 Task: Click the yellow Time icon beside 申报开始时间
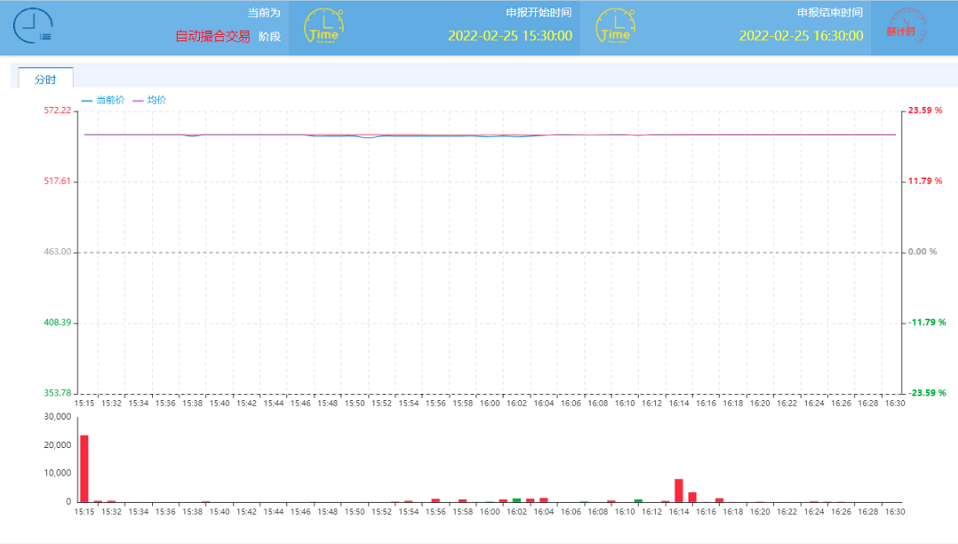[x=323, y=27]
